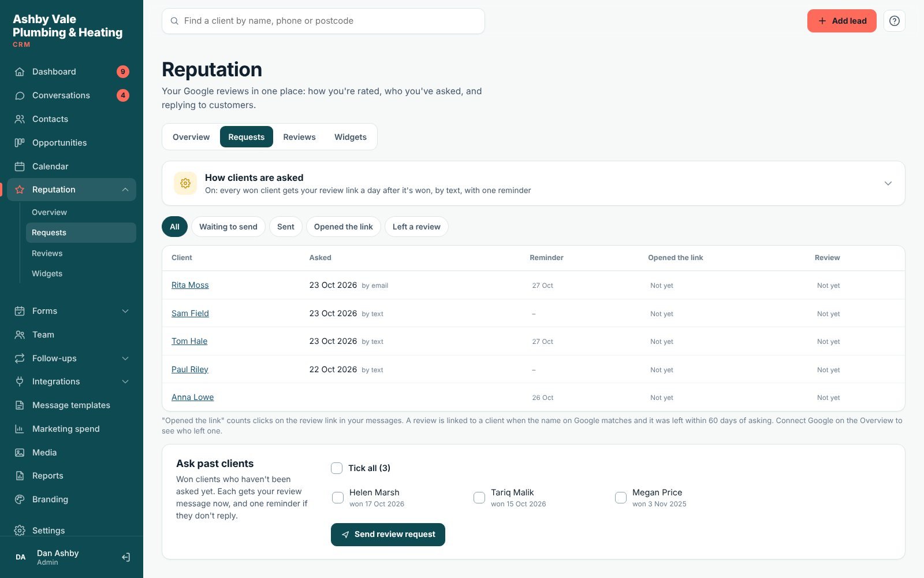Click the Settings gear icon in sidebar
The width and height of the screenshot is (924, 578).
point(20,531)
